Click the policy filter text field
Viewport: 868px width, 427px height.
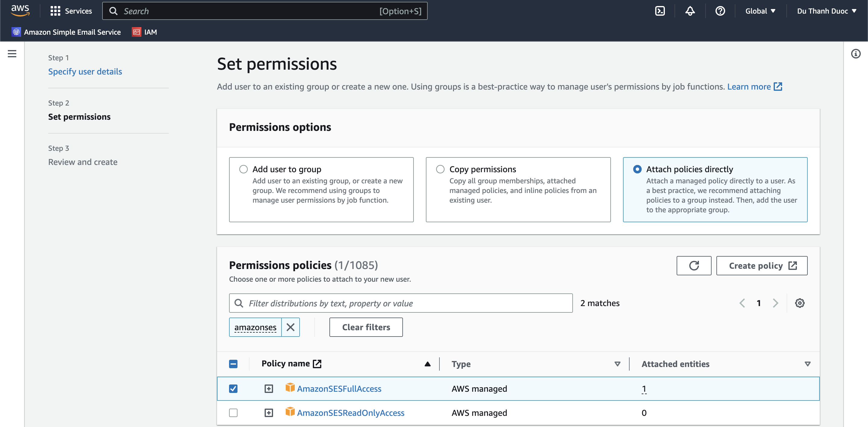[x=401, y=303]
